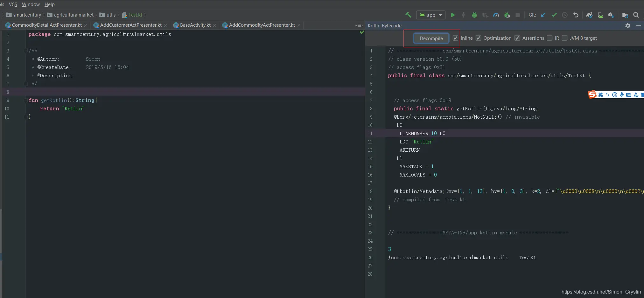This screenshot has width=644, height=298.
Task: Run the app with green play icon
Action: pyautogui.click(x=453, y=15)
